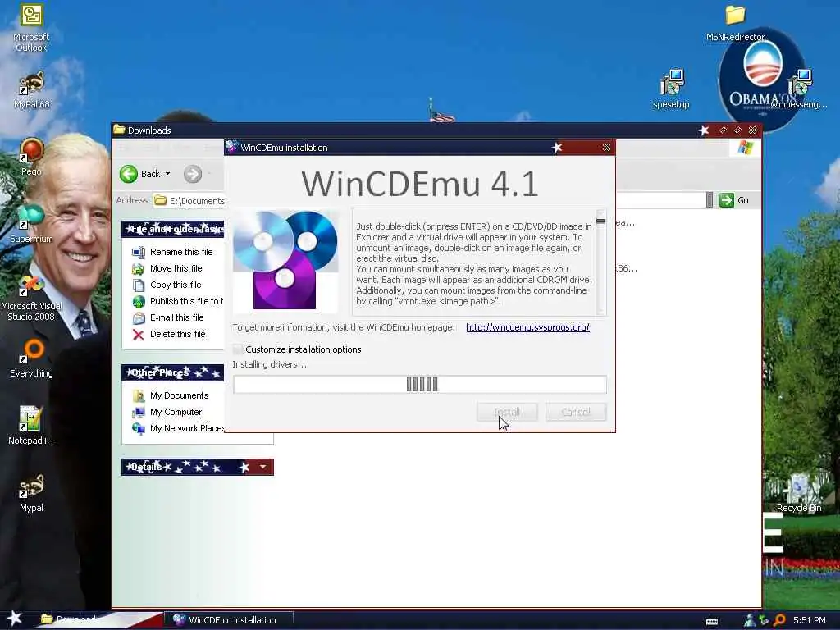Click the installation progress bar
Image resolution: width=840 pixels, height=630 pixels.
[x=420, y=384]
